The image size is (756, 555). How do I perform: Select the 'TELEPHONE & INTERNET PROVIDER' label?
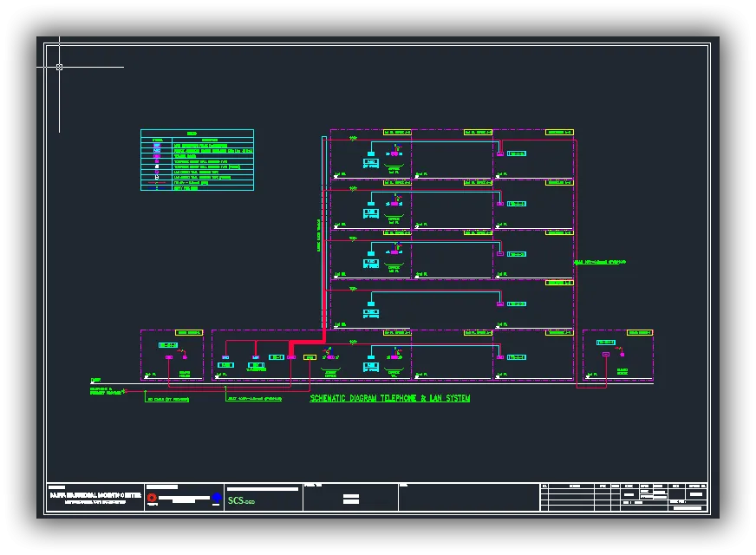[106, 391]
